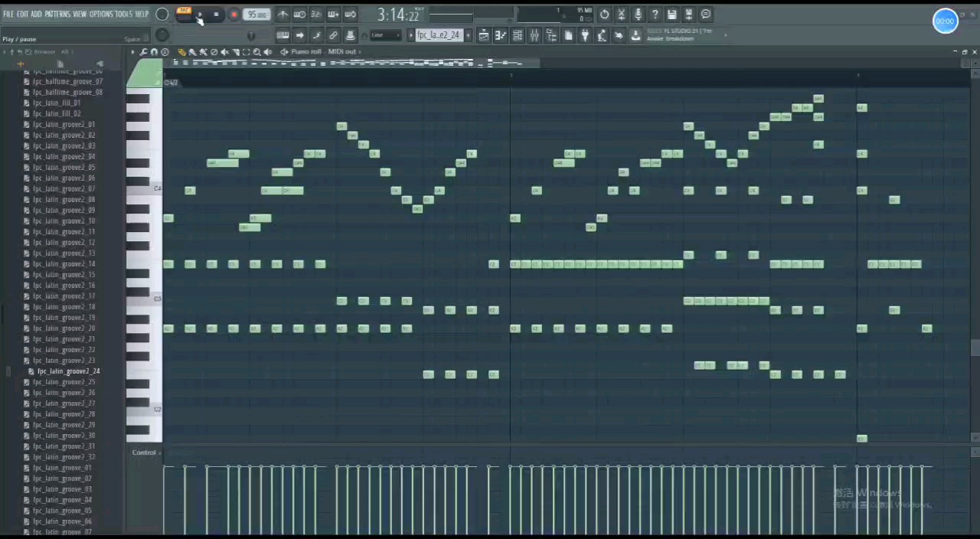Open the HELP menu
This screenshot has height=539, width=980.
[x=142, y=15]
